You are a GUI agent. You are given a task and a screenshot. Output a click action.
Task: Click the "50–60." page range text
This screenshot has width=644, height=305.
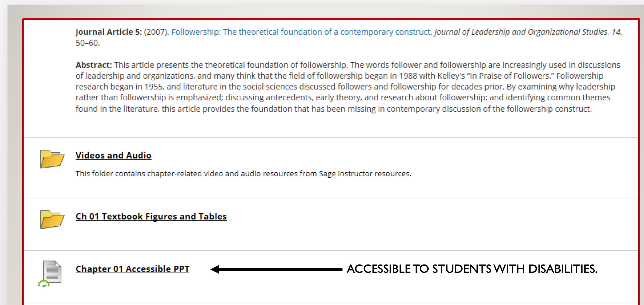pos(88,43)
